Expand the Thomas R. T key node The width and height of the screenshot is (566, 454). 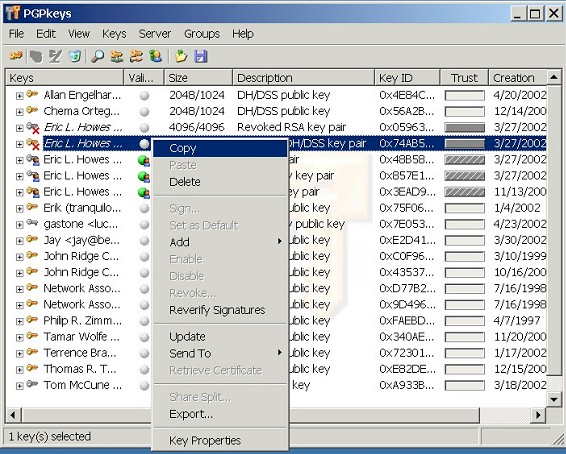tap(19, 370)
